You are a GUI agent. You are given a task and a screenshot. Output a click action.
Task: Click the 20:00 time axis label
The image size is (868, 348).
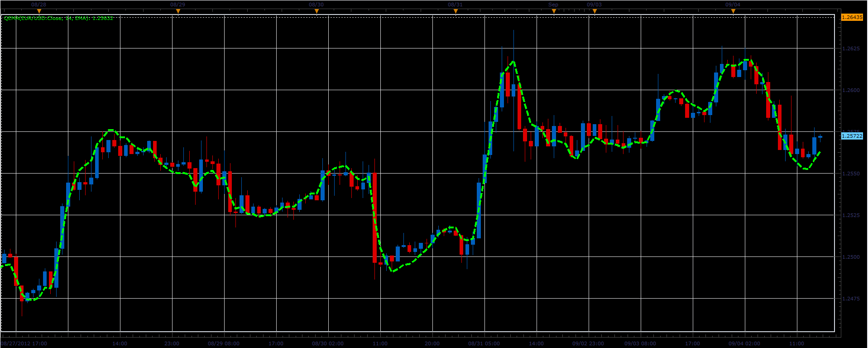coord(432,343)
